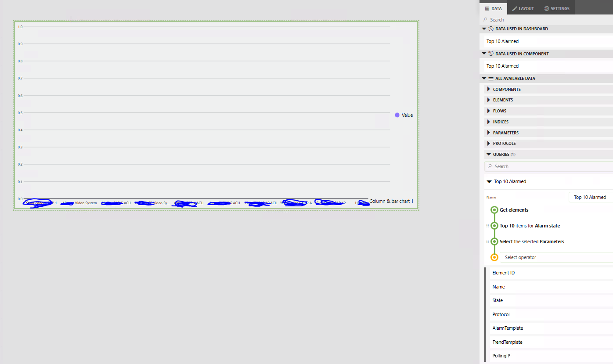
Task: Click the DATA tab grid icon
Action: [x=487, y=8]
